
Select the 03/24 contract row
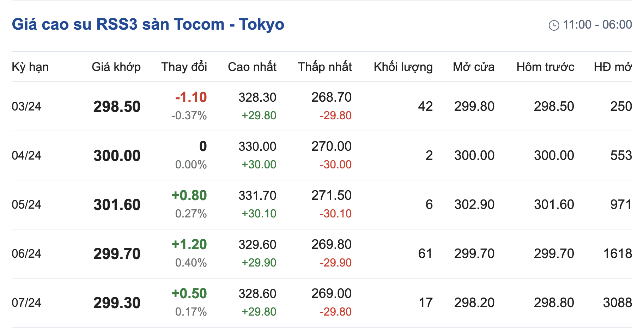pyautogui.click(x=26, y=106)
